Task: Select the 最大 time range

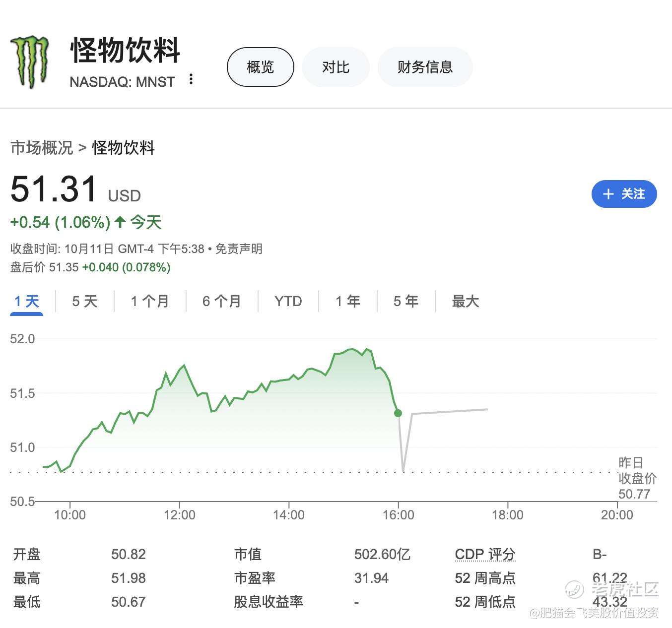Action: 466,301
